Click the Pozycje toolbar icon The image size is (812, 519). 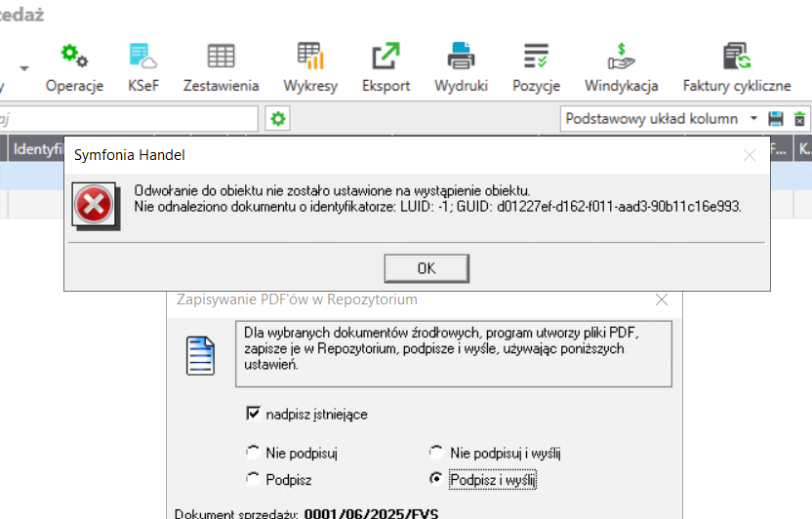click(536, 66)
